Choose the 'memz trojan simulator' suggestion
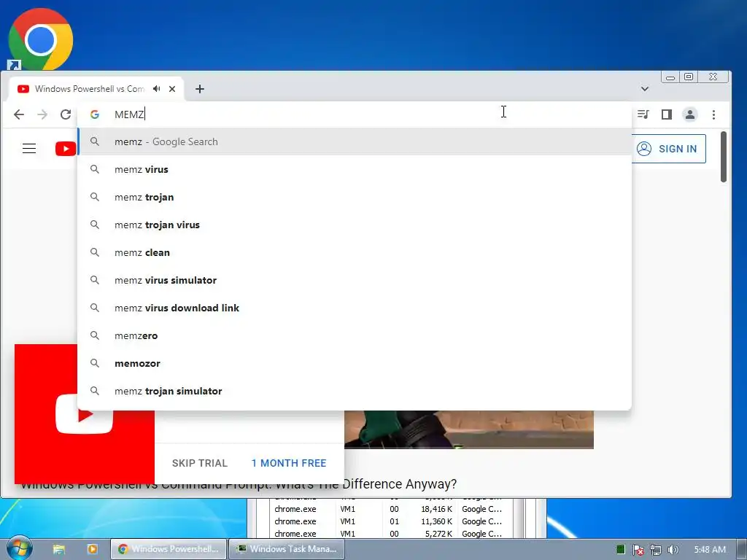This screenshot has width=747, height=560. [355, 391]
